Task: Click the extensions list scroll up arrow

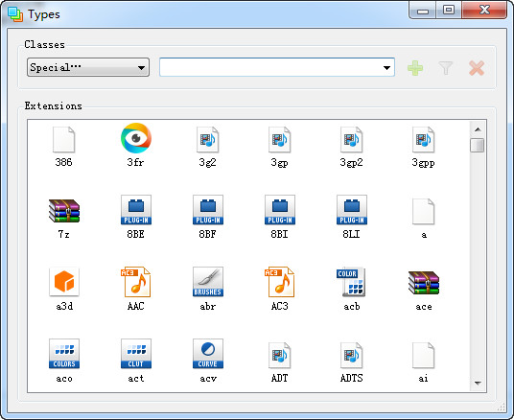Action: click(478, 129)
